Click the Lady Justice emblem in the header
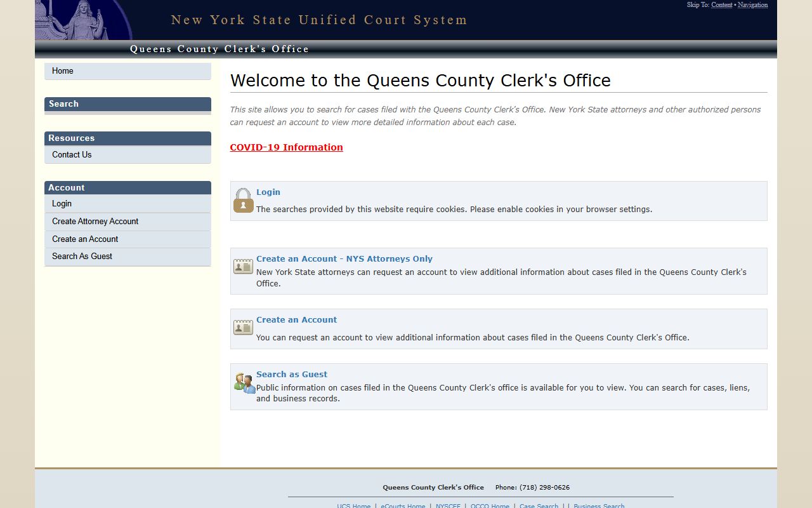The width and height of the screenshot is (812, 508). 83,20
